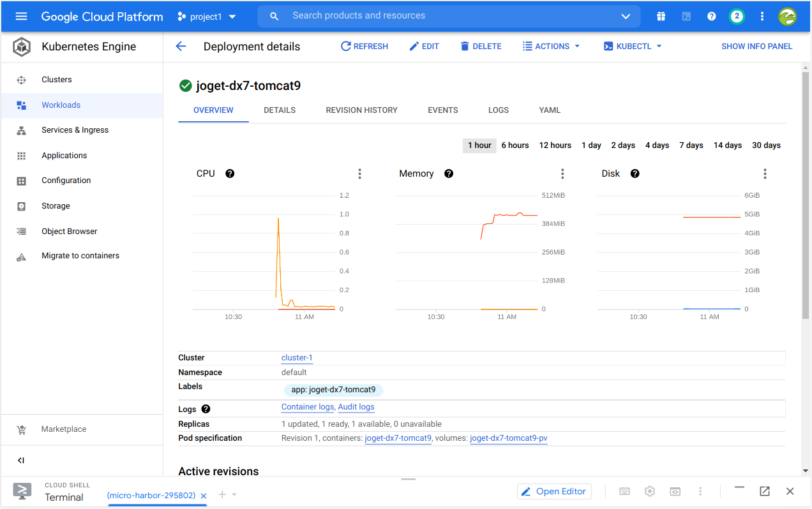The image size is (812, 509).
Task: Click the search products and resources field
Action: (x=447, y=16)
